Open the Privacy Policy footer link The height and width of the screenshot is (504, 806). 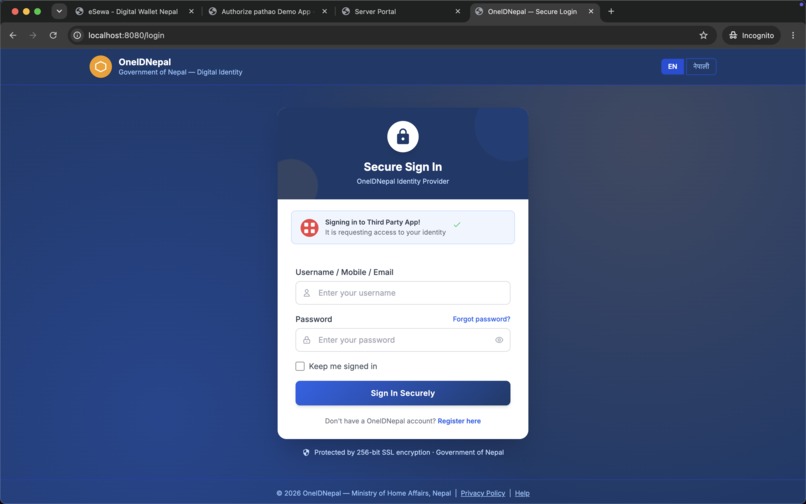coord(483,493)
